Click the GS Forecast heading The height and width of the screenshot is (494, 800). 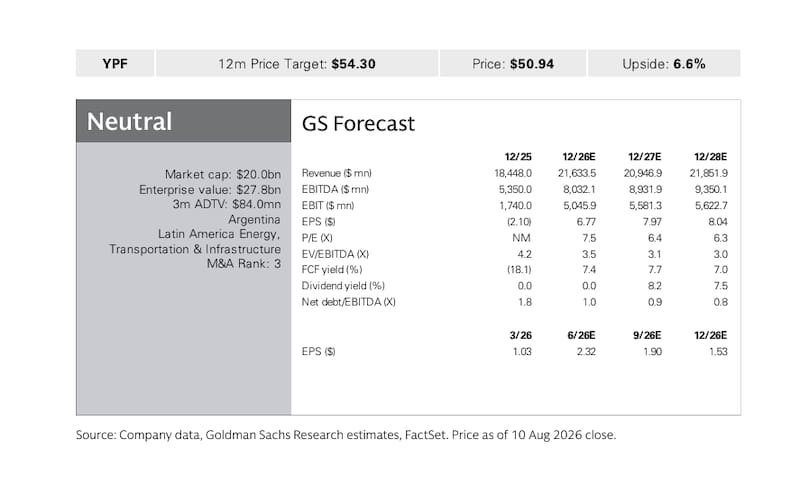(358, 124)
